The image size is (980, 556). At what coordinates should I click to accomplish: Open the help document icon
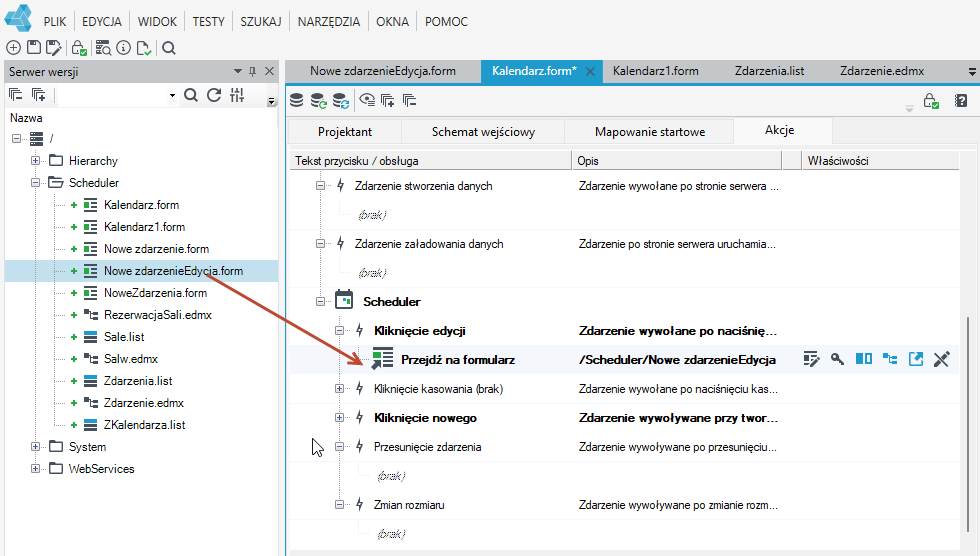[x=961, y=101]
